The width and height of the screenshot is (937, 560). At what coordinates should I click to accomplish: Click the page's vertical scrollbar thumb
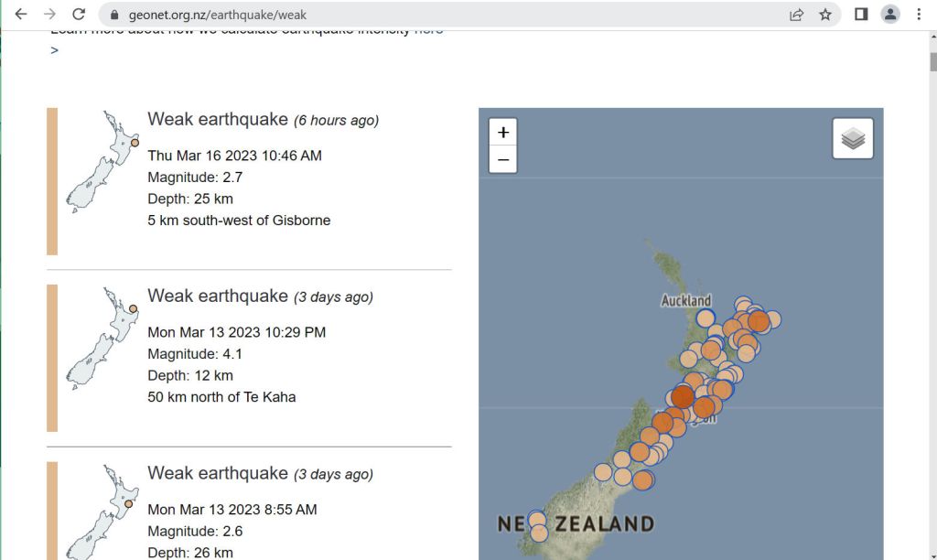pyautogui.click(x=932, y=61)
